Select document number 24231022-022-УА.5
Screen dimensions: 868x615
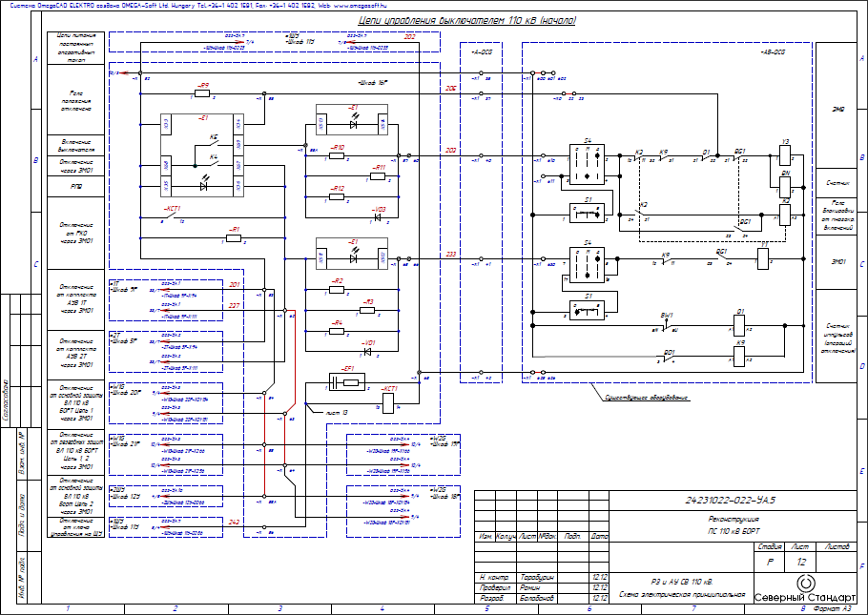tap(731, 501)
